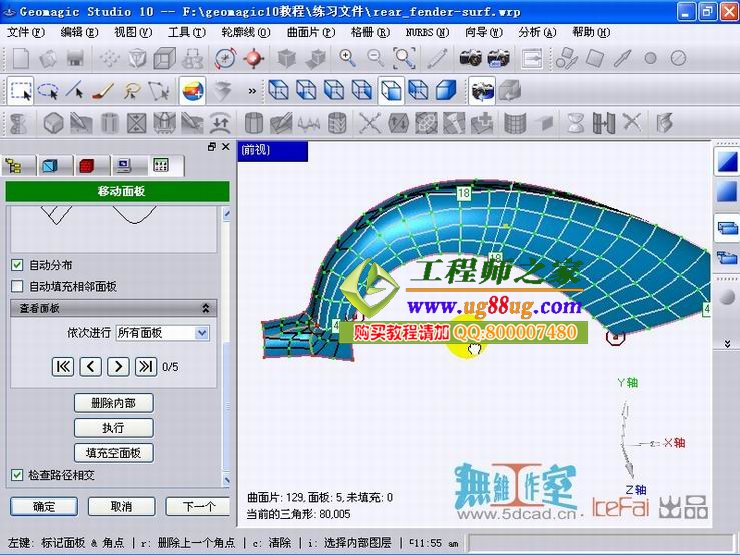
Task: Uncheck the 检查路径相交 checkbox
Action: (17, 474)
